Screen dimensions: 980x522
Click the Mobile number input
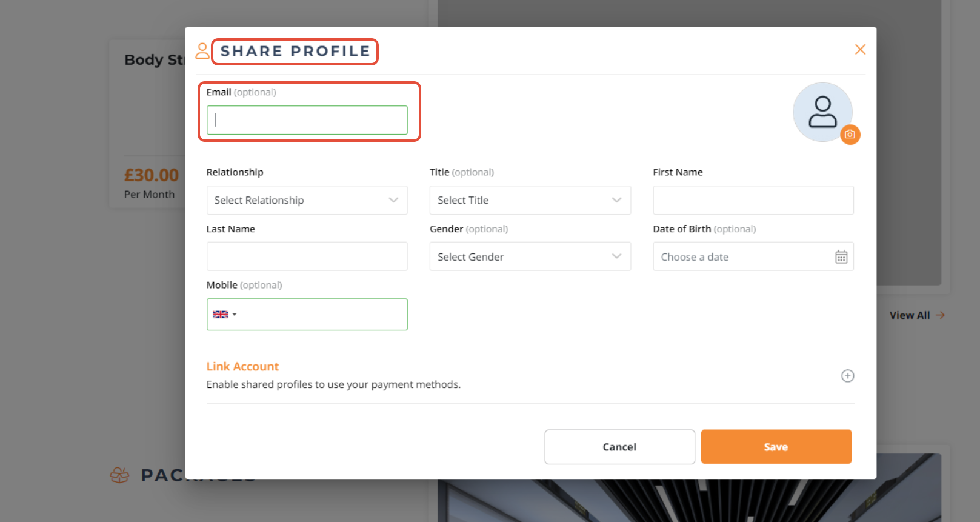(307, 315)
